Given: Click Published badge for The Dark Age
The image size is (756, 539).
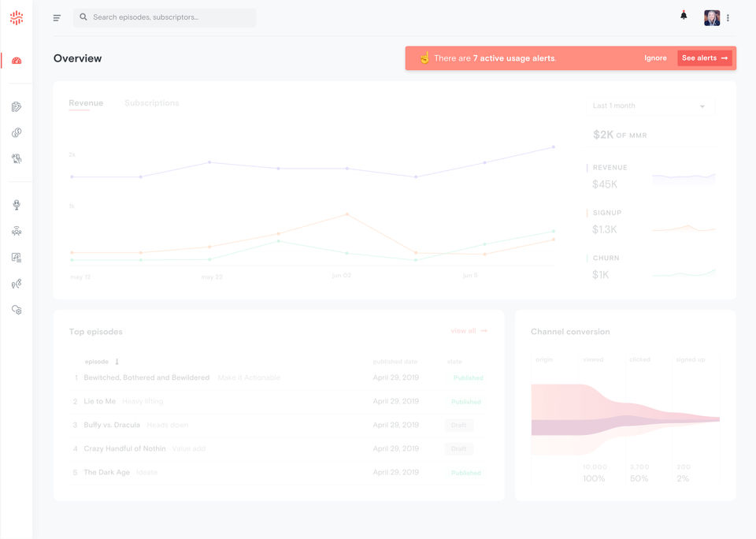Looking at the screenshot, I should click(x=465, y=473).
